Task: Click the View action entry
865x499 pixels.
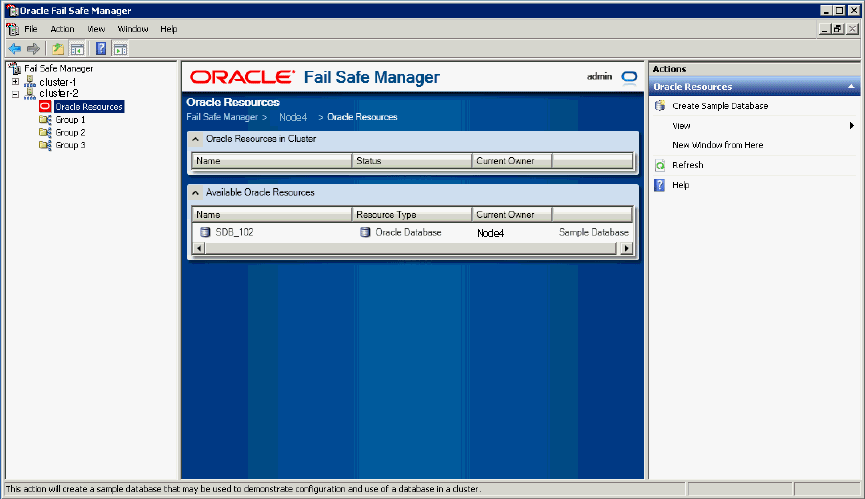Action: (x=681, y=126)
